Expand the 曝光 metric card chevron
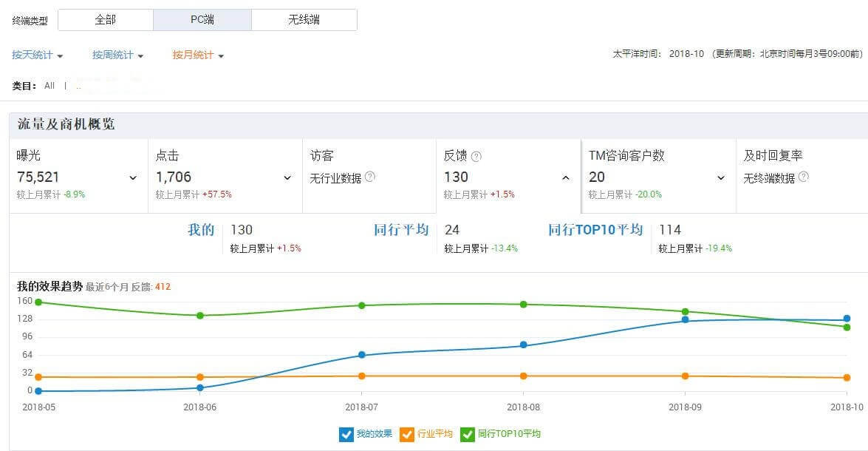This screenshot has height=451, width=868. tap(133, 177)
